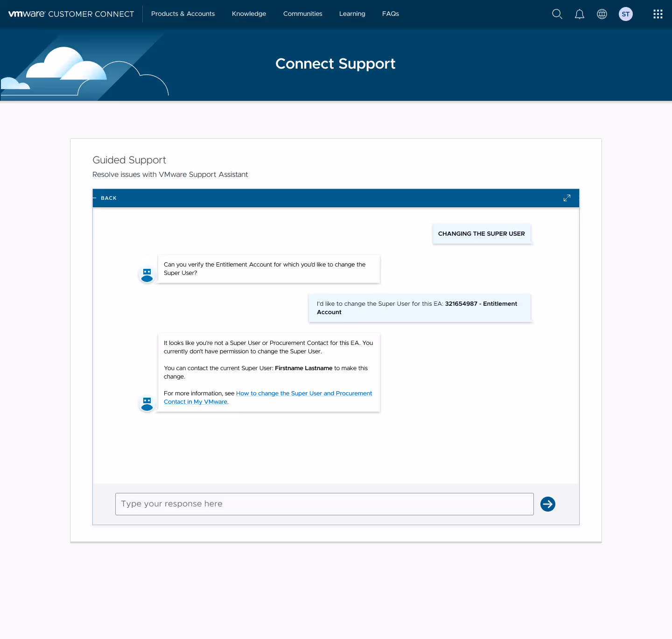This screenshot has width=672, height=639.
Task: Click the CHANGING THE SUPER USER chip
Action: tap(482, 233)
